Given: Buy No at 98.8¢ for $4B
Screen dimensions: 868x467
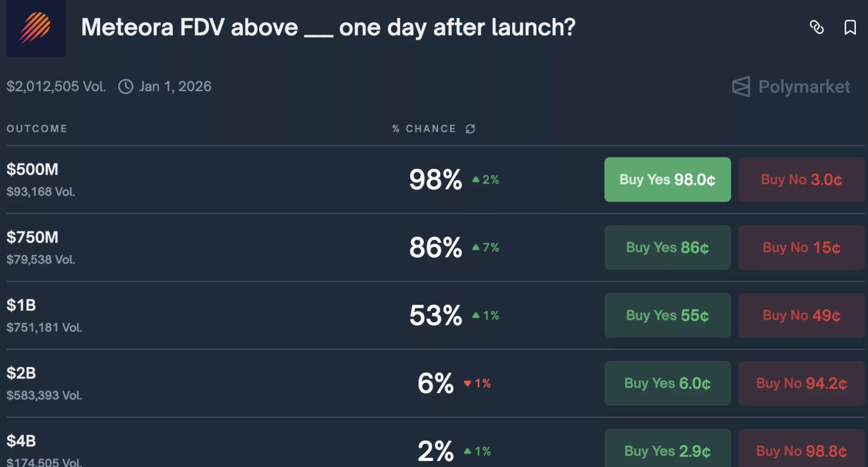Looking at the screenshot, I should click(x=801, y=450).
